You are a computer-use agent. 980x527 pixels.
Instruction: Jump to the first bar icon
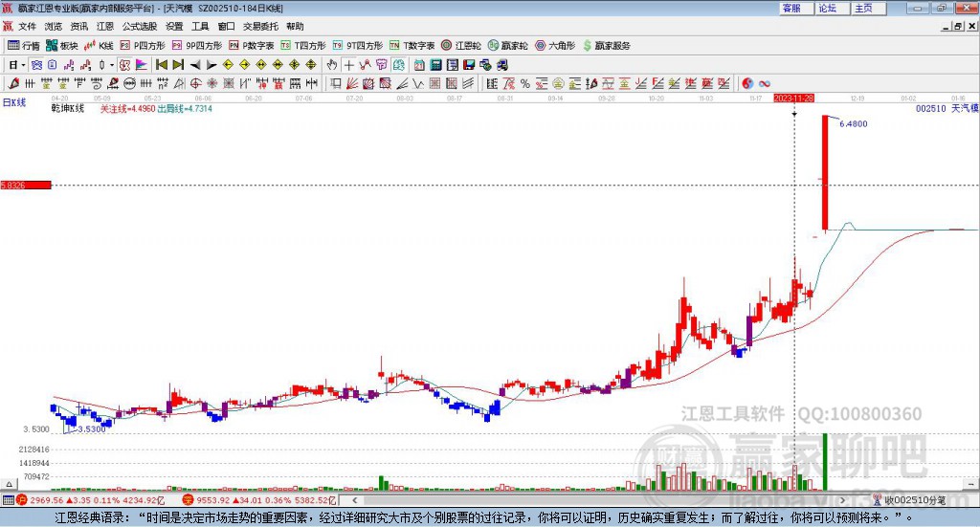coord(161,65)
